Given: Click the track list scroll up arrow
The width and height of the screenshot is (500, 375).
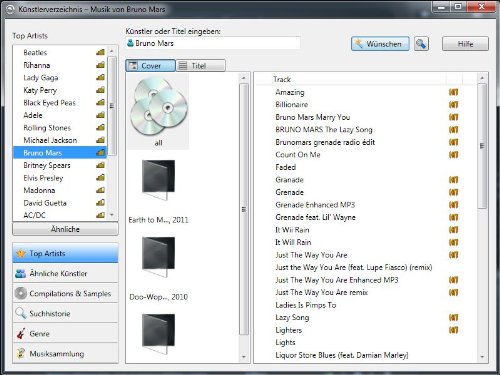Looking at the screenshot, I should 482,78.
